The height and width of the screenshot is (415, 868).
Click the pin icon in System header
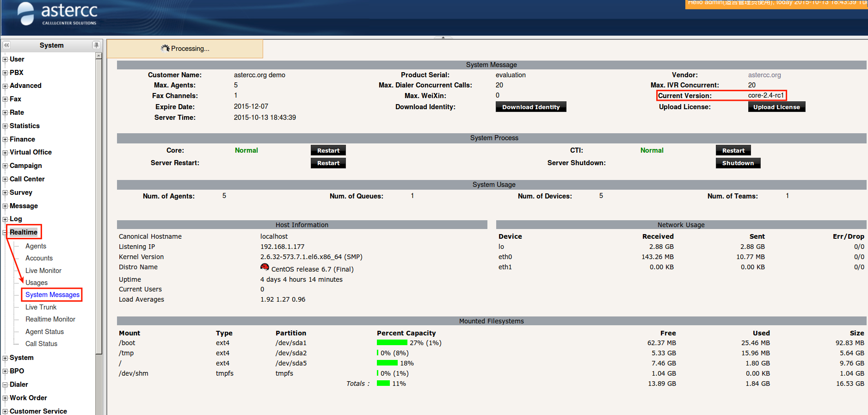pyautogui.click(x=96, y=45)
